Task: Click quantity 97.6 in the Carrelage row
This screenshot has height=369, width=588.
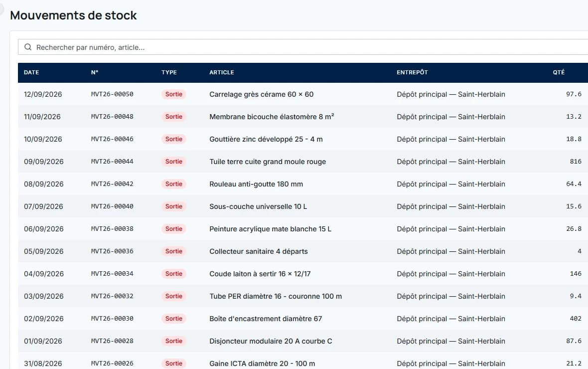Action: pos(574,94)
